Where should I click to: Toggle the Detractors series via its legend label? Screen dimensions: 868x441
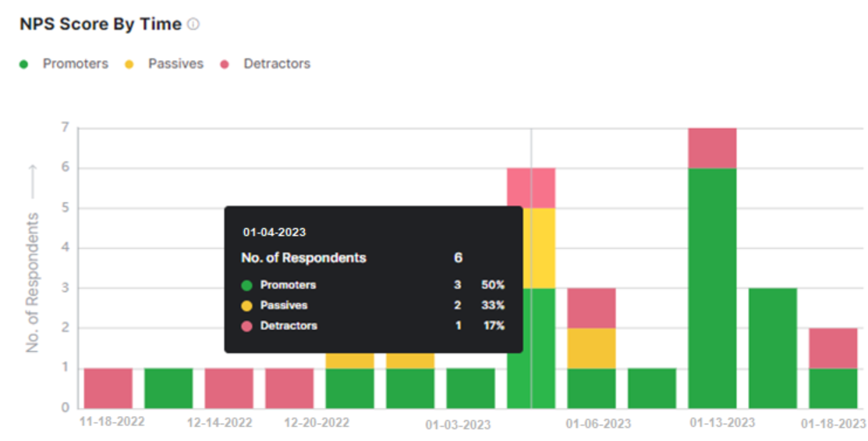[x=277, y=64]
